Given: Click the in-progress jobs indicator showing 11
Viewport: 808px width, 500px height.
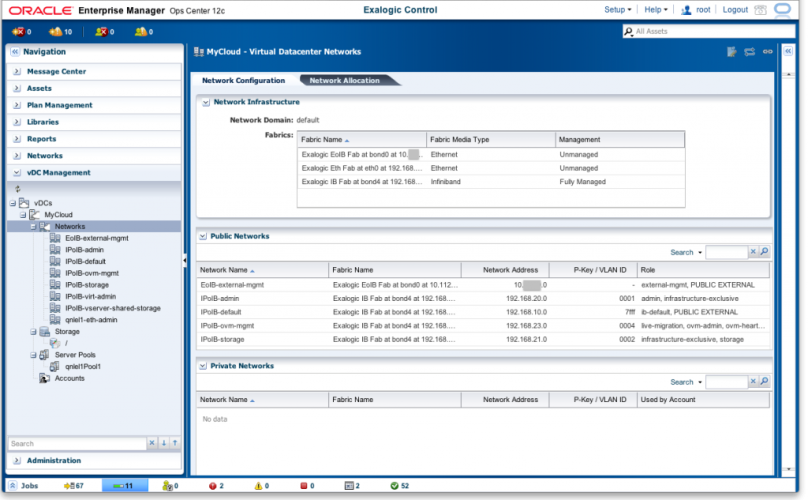Looking at the screenshot, I should pyautogui.click(x=124, y=486).
